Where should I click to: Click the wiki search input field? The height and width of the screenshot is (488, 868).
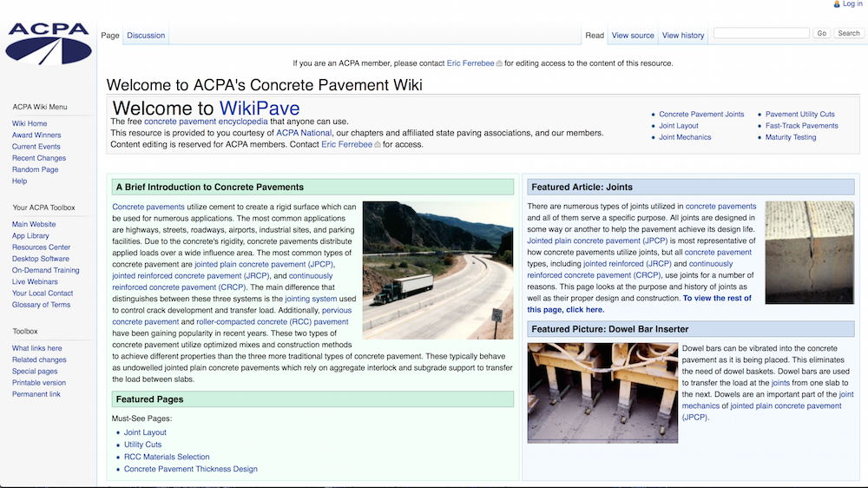coord(760,33)
